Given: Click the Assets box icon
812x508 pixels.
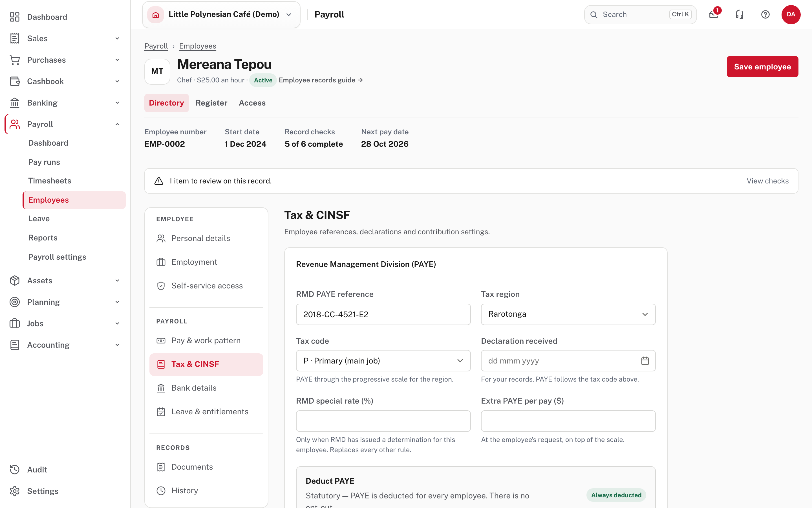Looking at the screenshot, I should pyautogui.click(x=15, y=281).
